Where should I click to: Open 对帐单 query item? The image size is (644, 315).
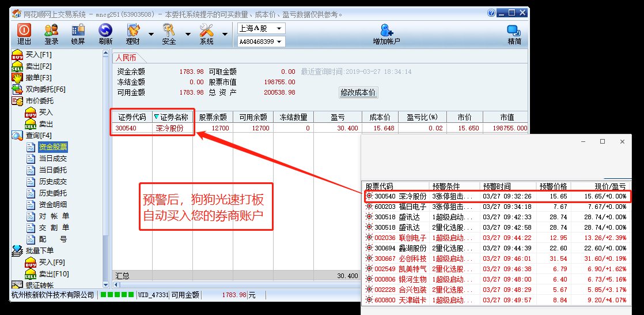[x=54, y=216]
